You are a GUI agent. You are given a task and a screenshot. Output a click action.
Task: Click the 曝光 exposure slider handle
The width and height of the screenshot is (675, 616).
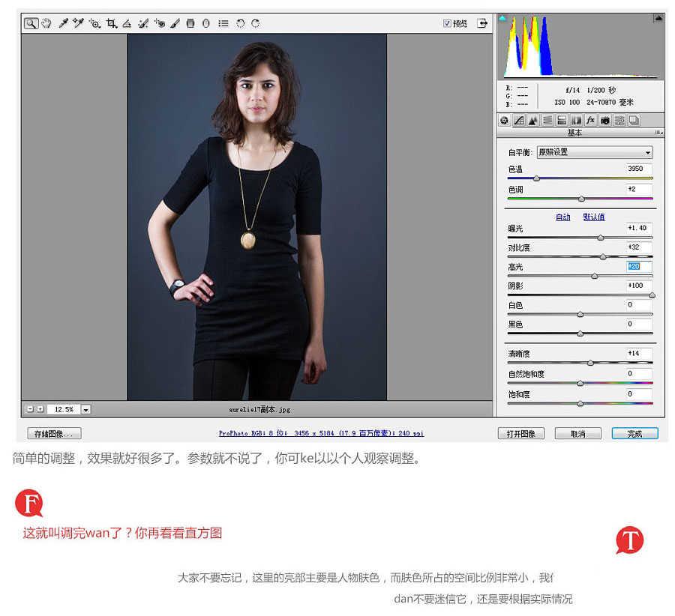point(601,238)
